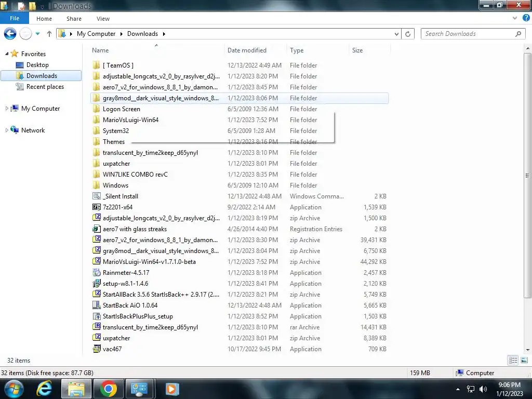Click the File Explorer taskbar button
532x399 pixels.
76,389
